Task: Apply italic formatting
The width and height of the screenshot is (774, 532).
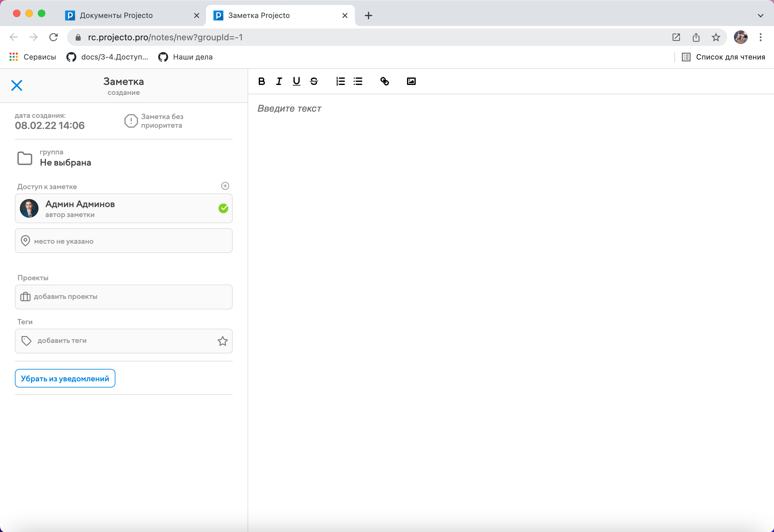Action: tap(279, 81)
